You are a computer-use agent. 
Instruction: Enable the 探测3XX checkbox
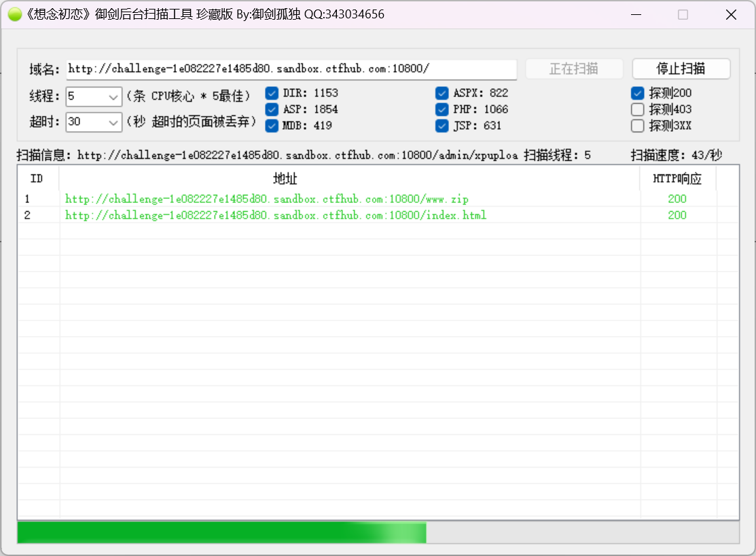pos(637,126)
